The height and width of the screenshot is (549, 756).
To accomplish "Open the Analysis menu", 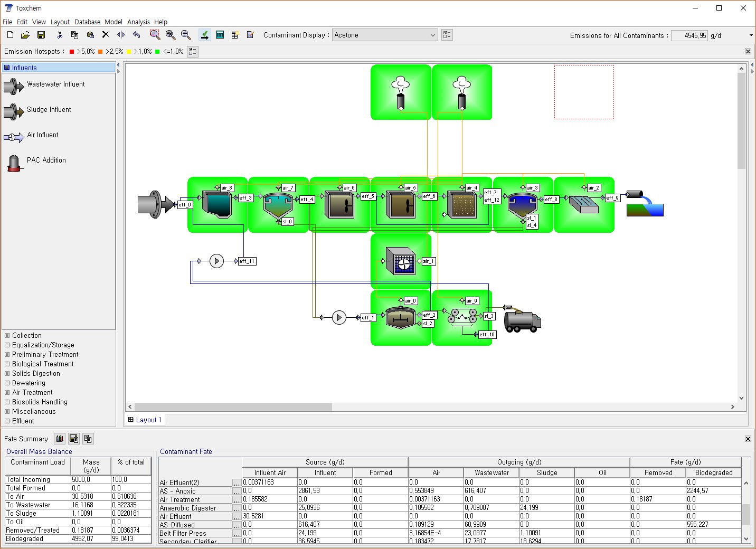I will (138, 22).
